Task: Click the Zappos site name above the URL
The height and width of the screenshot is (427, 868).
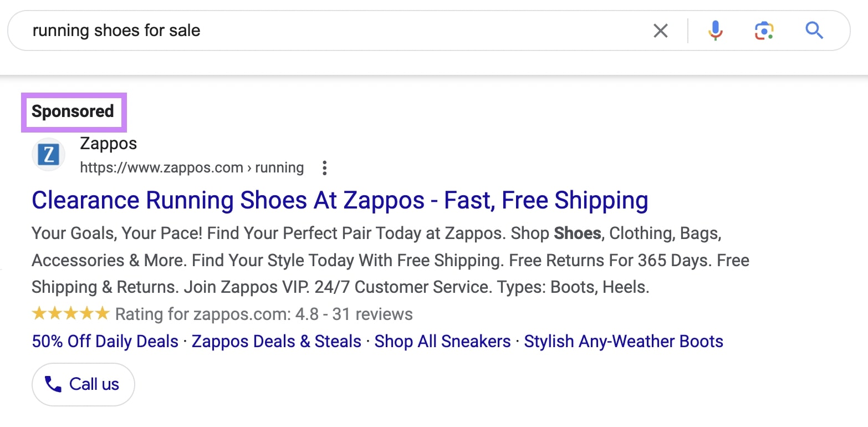Action: 108,144
